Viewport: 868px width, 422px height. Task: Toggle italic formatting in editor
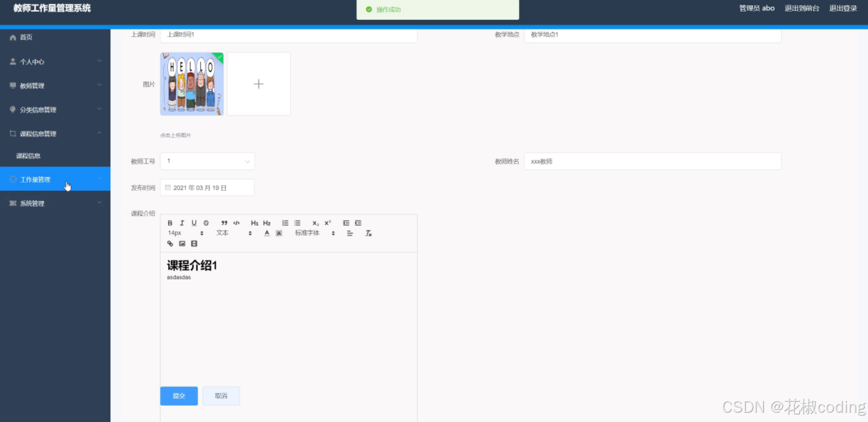tap(182, 223)
